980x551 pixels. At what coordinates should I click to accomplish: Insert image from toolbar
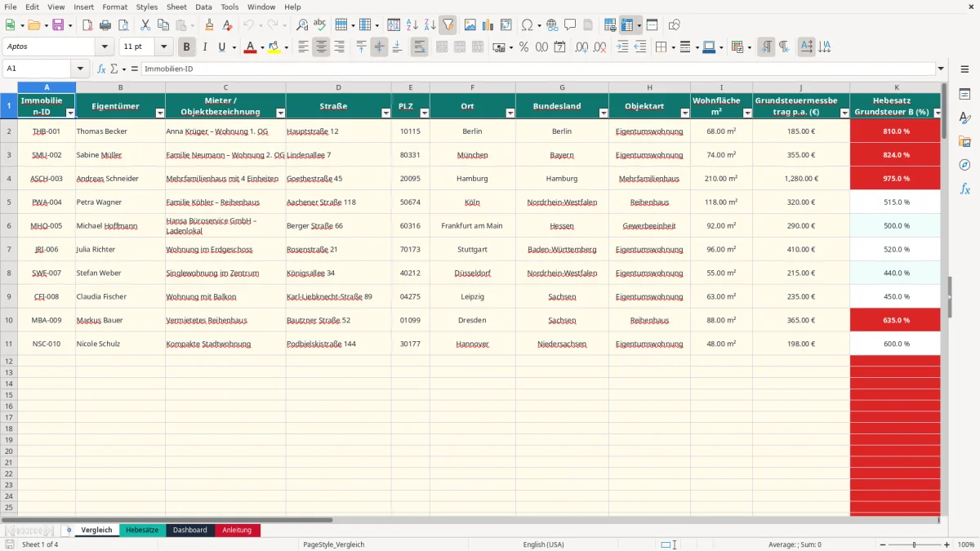click(470, 25)
